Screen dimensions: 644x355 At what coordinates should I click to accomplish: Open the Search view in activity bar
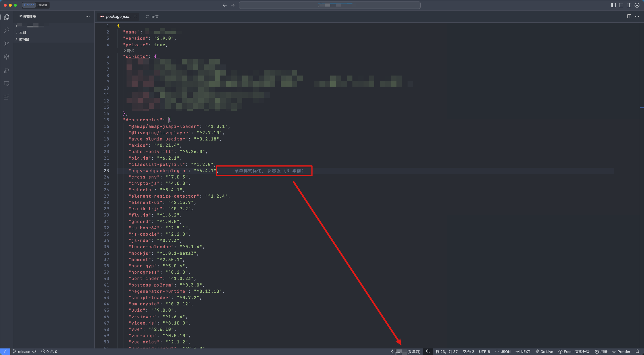tap(7, 30)
